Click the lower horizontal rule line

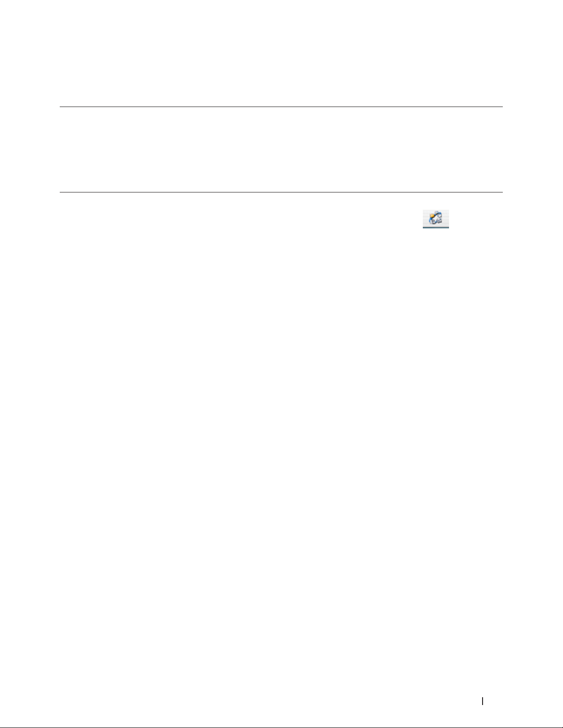point(281,192)
